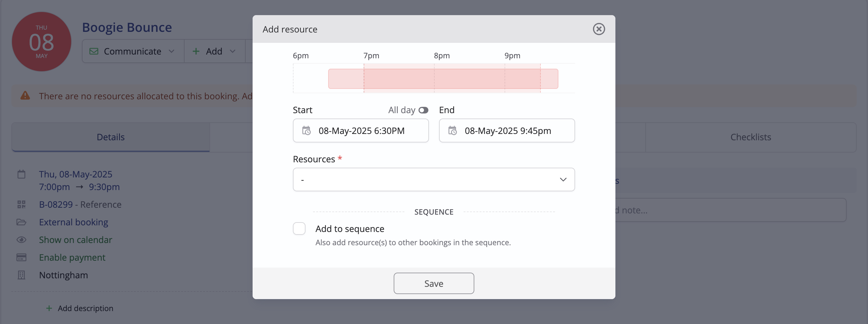Click the building icon beside Nottingham
Image resolution: width=868 pixels, height=324 pixels.
click(21, 275)
